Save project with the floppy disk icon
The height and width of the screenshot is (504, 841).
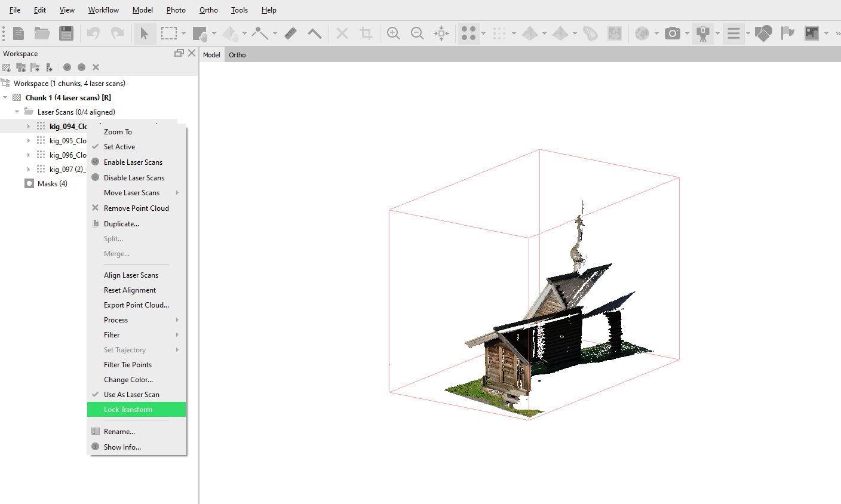(x=66, y=33)
